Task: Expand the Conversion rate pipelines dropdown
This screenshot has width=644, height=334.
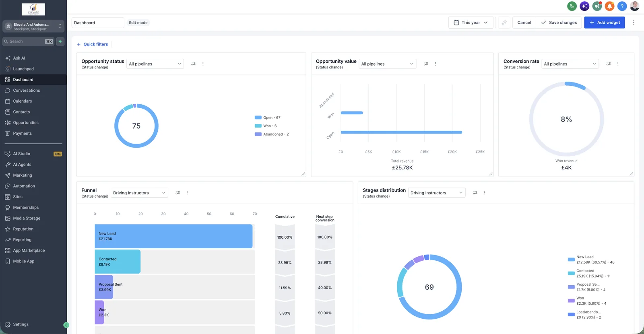Action: (570, 64)
